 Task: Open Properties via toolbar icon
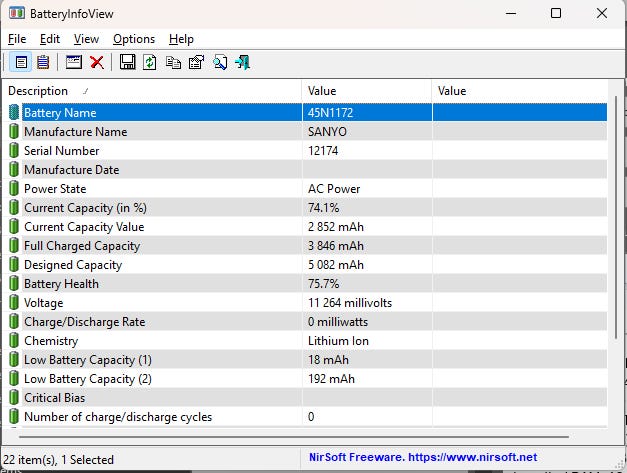pyautogui.click(x=196, y=62)
